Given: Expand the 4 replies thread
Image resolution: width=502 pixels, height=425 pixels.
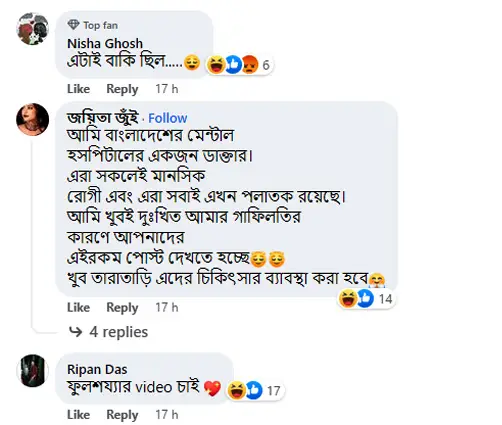Looking at the screenshot, I should (x=118, y=332).
